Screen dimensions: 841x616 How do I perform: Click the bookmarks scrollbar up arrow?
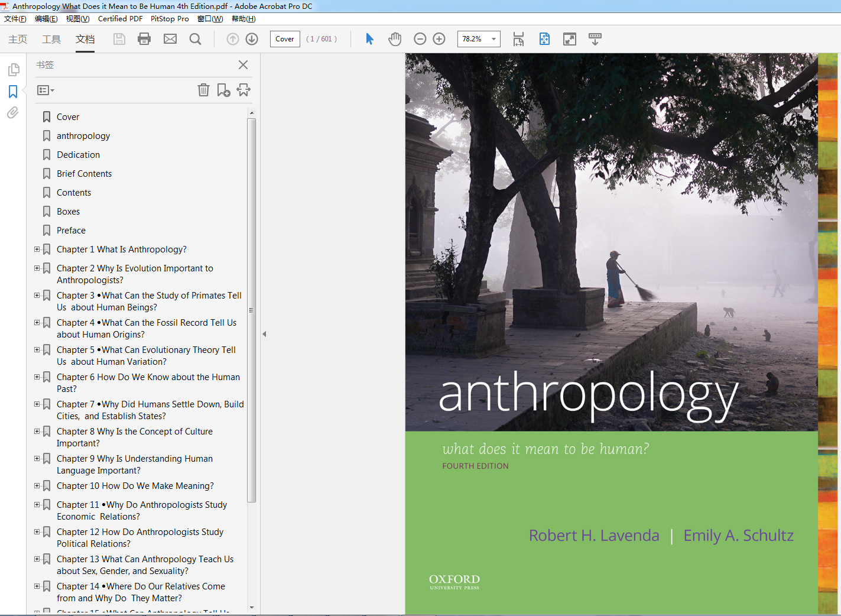pyautogui.click(x=252, y=113)
